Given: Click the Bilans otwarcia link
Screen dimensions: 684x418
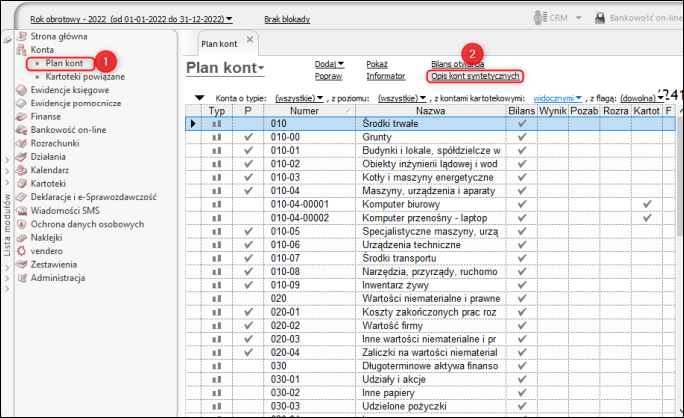Looking at the screenshot, I should pos(458,64).
